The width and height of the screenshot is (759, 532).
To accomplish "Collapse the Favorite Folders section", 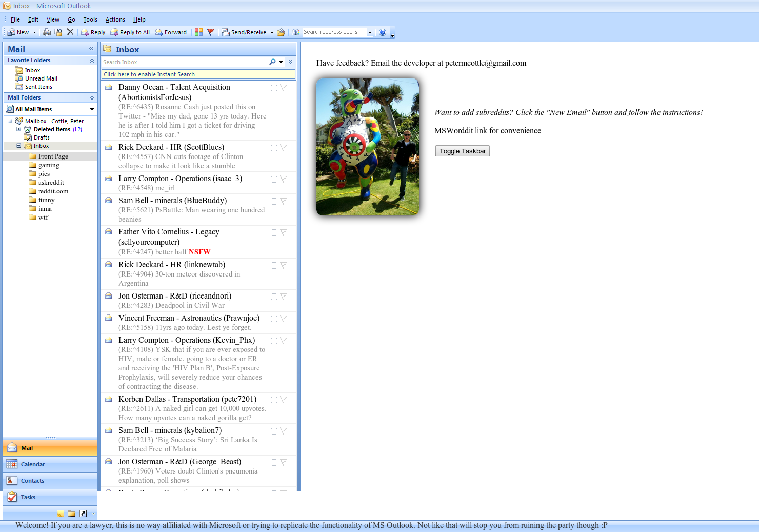I will 92,61.
